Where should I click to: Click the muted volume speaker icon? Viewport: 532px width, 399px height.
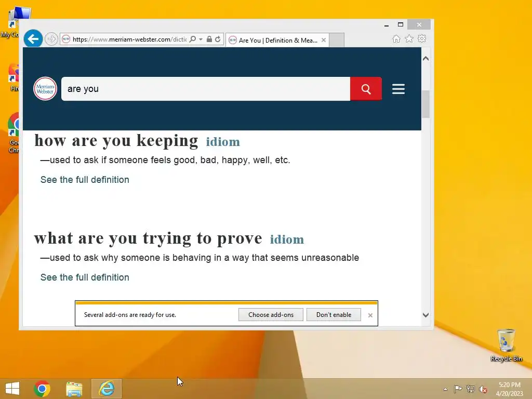click(x=483, y=389)
